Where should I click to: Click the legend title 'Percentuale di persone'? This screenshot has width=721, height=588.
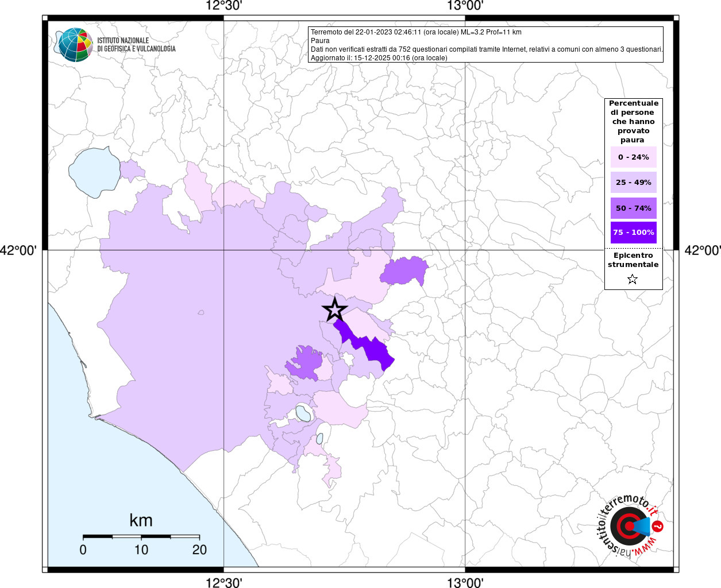[x=633, y=121]
